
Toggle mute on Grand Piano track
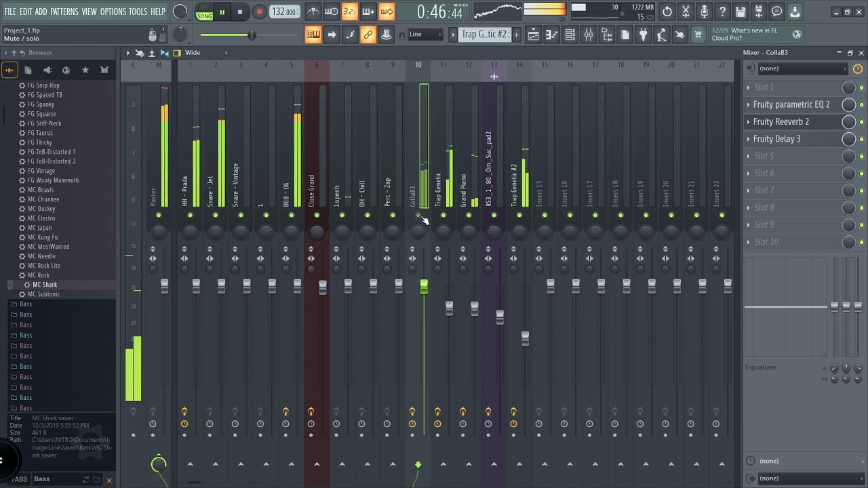tap(469, 216)
